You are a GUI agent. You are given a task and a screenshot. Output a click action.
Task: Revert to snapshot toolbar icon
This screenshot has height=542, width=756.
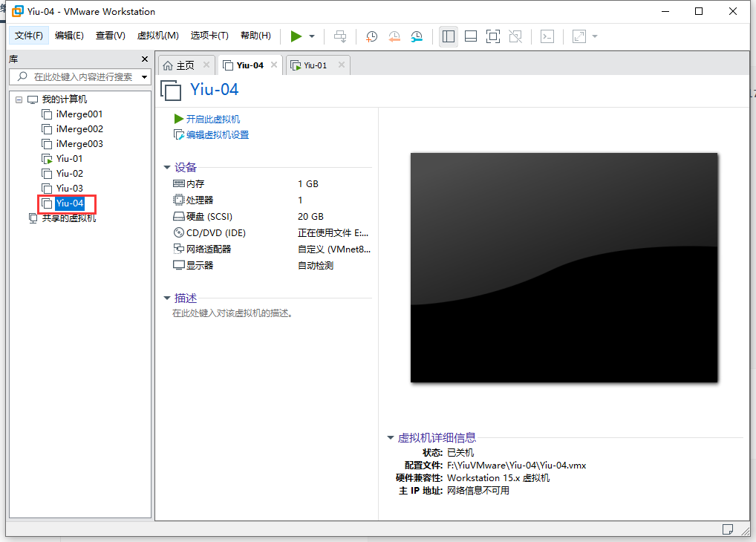394,36
